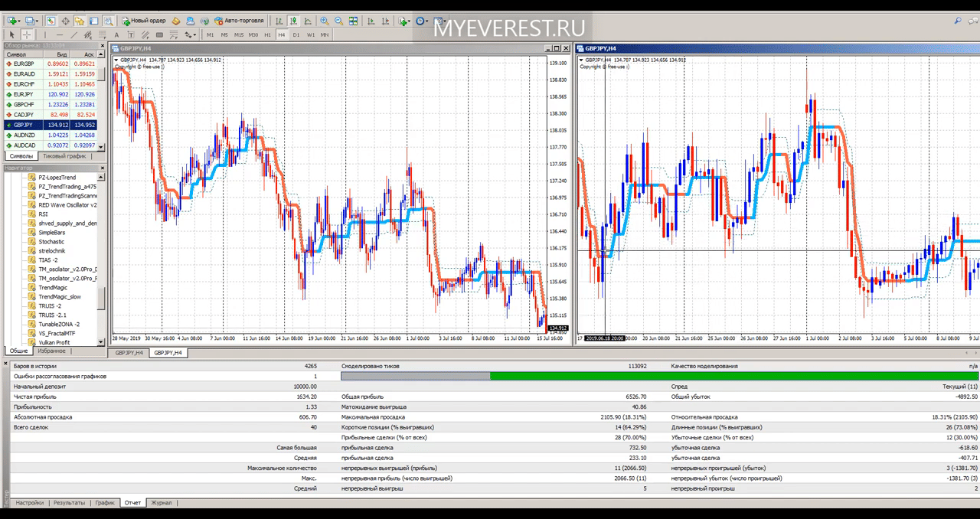Toggle the Авто-торговля button
This screenshot has height=519, width=980.
[x=240, y=21]
